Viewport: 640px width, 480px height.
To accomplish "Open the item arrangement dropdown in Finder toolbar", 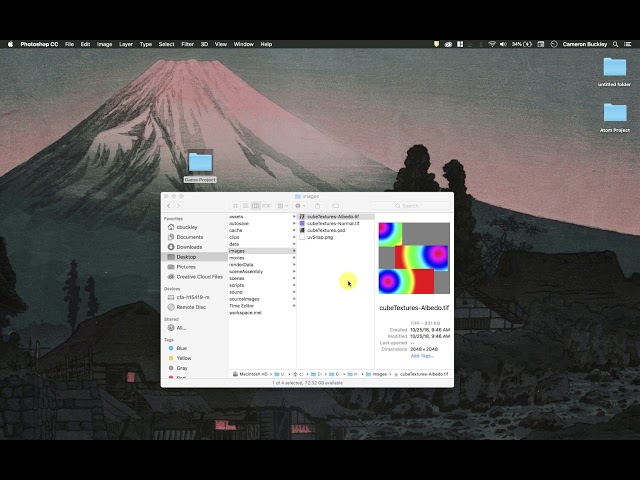I will coord(282,206).
